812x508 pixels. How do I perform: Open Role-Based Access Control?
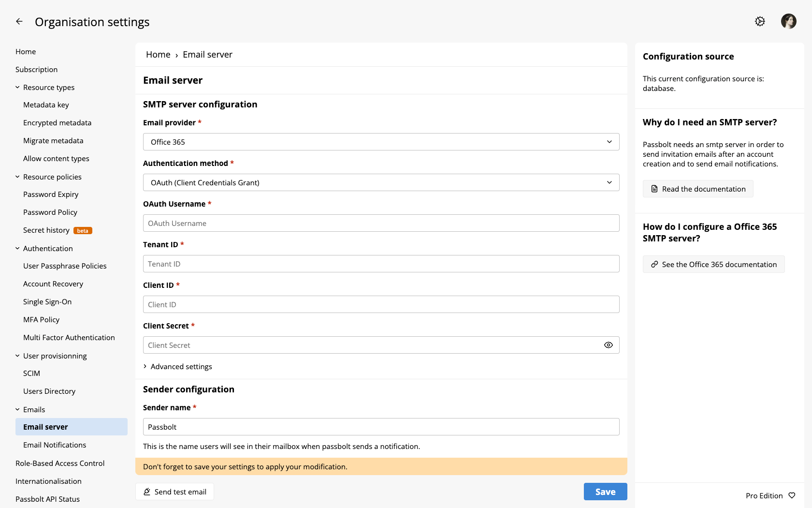(60, 463)
